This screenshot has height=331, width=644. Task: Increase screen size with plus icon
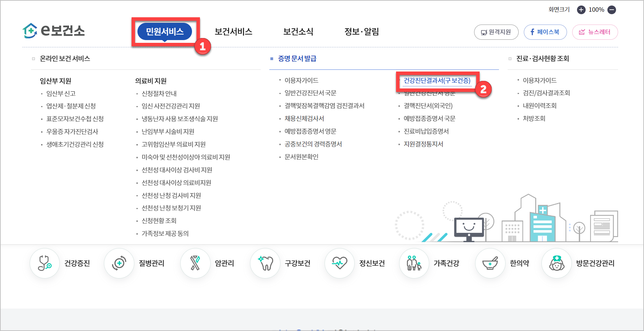(581, 10)
